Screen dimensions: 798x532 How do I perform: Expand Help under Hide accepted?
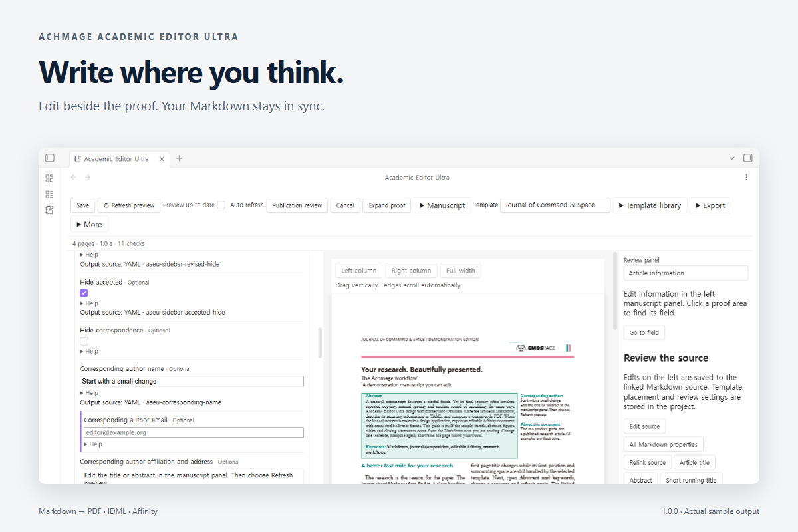tap(89, 303)
